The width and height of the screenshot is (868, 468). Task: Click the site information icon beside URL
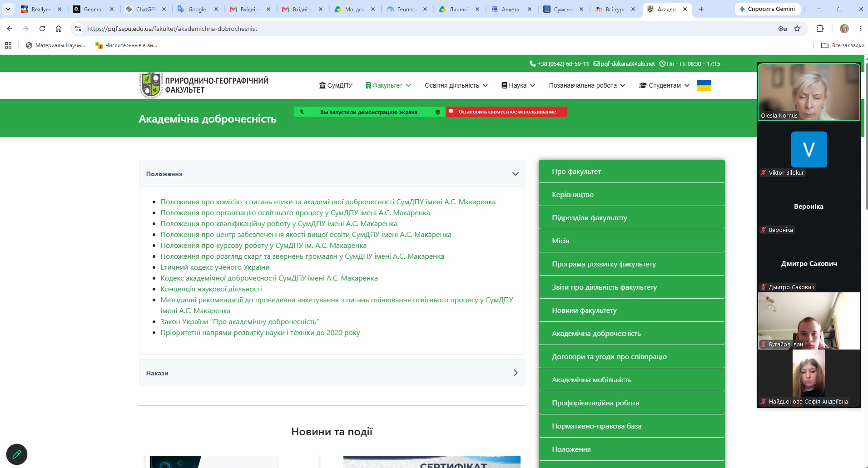[x=78, y=29]
